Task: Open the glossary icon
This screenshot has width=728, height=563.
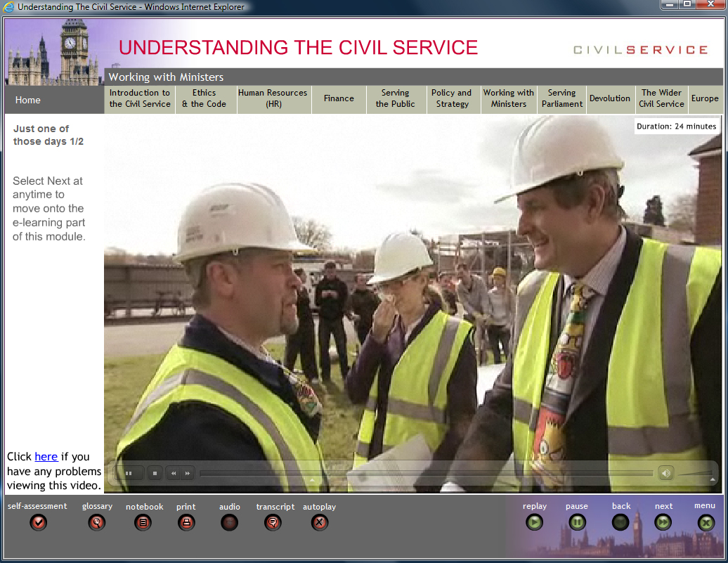Action: point(97,522)
